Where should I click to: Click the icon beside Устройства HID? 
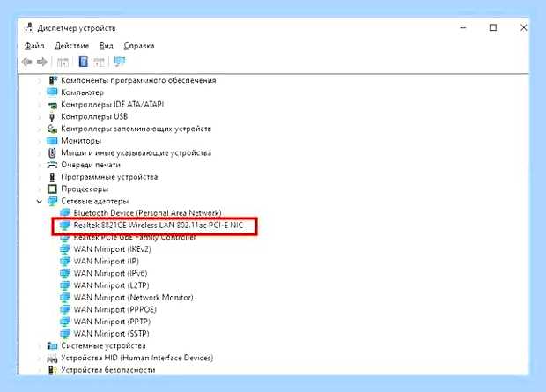click(52, 358)
